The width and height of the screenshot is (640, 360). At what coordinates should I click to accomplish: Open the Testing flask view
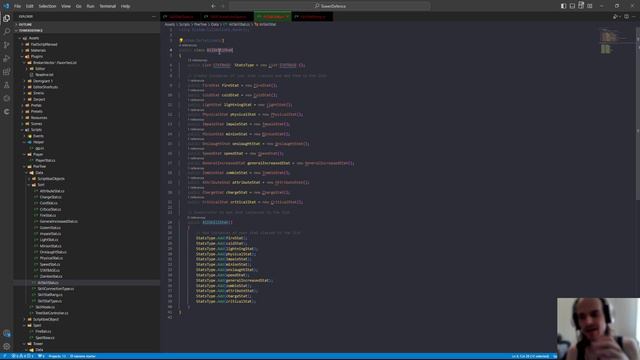[7, 85]
